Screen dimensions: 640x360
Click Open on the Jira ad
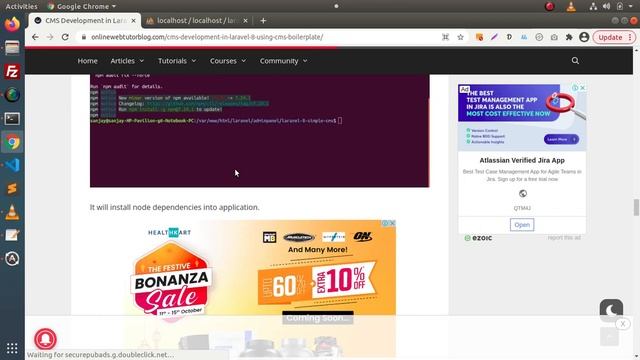click(x=522, y=225)
